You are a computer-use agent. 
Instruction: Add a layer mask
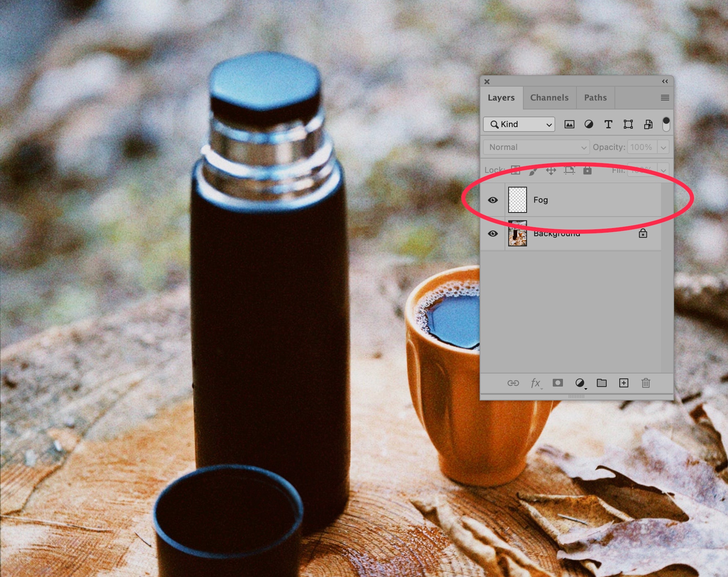[558, 383]
